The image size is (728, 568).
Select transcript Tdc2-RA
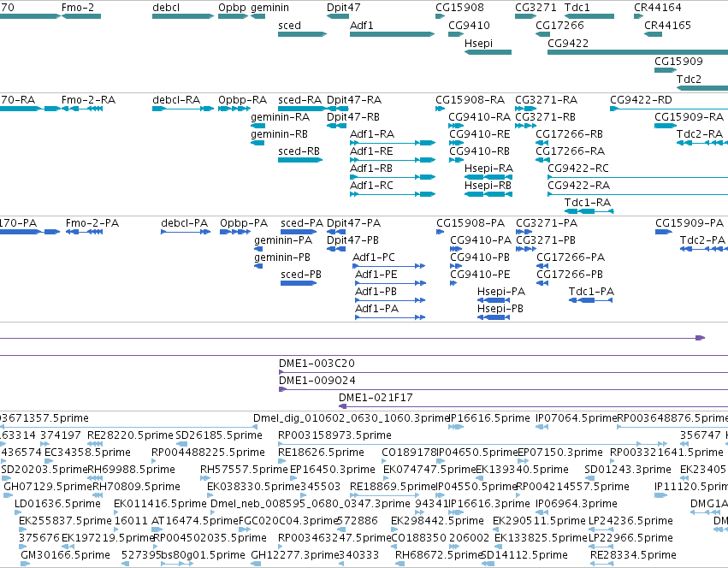click(x=702, y=143)
